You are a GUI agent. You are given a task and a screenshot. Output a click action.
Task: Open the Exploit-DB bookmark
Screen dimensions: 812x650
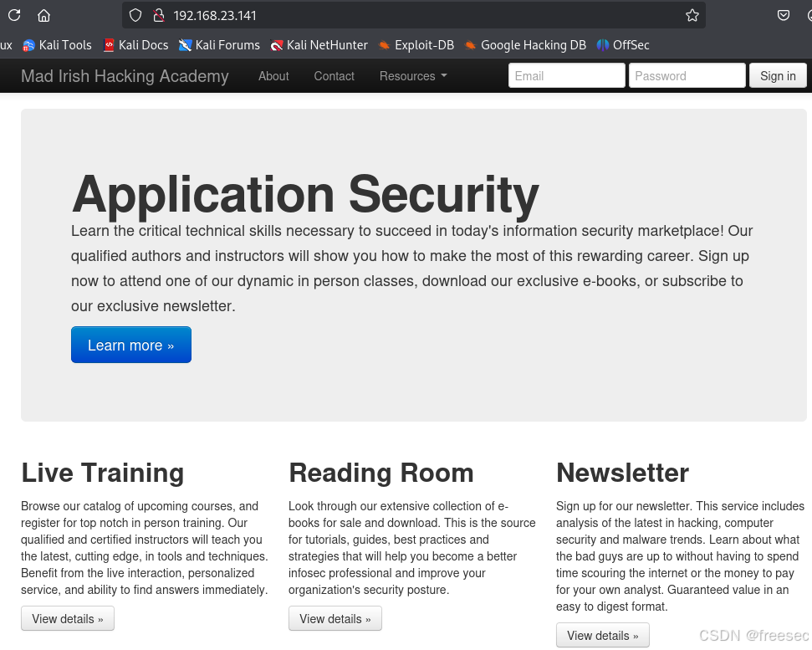click(x=417, y=45)
